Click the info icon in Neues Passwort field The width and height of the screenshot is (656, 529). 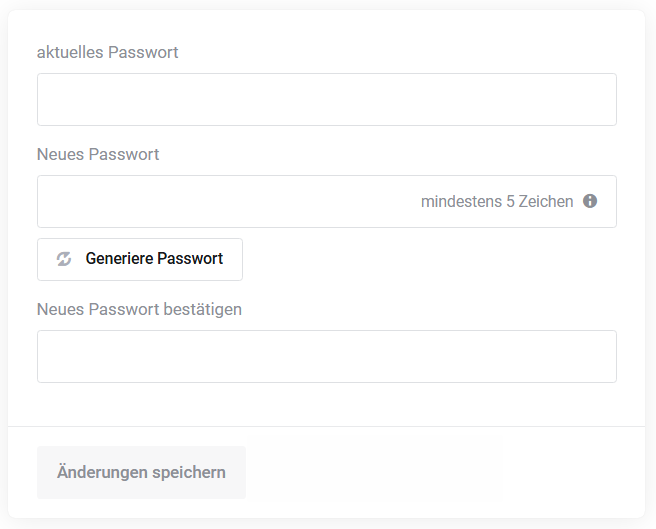tap(590, 201)
